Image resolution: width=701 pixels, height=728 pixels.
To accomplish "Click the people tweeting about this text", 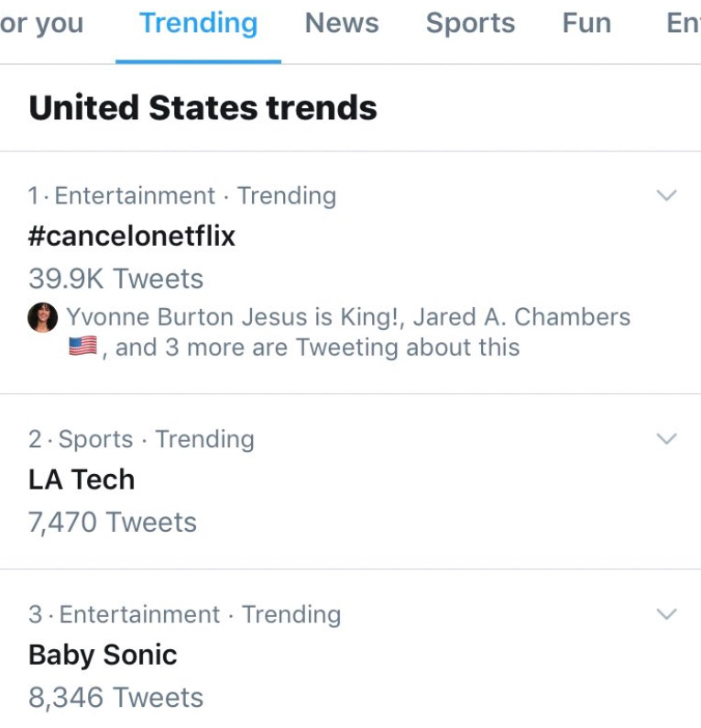I will (348, 332).
